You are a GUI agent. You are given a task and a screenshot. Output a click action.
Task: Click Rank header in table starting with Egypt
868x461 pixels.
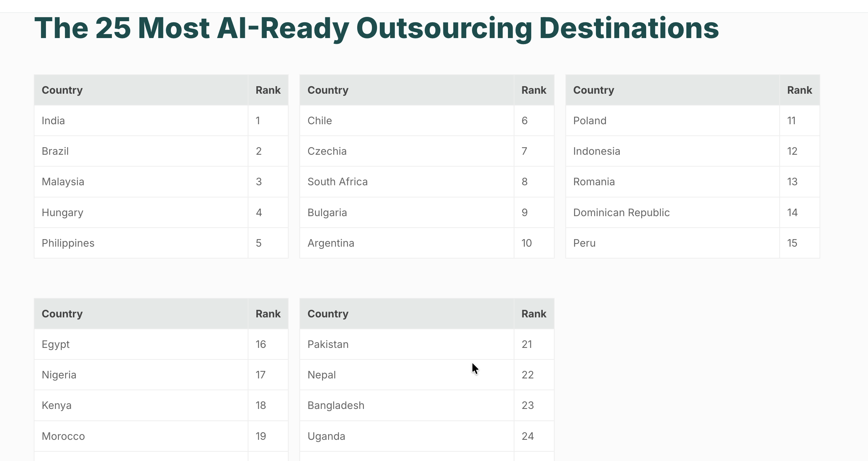268,314
